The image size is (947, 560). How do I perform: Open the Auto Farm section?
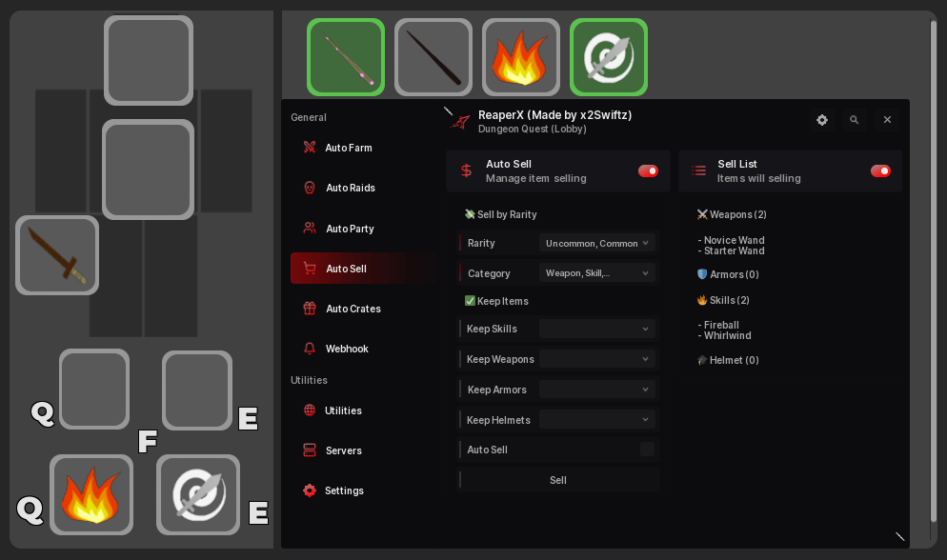click(x=363, y=148)
